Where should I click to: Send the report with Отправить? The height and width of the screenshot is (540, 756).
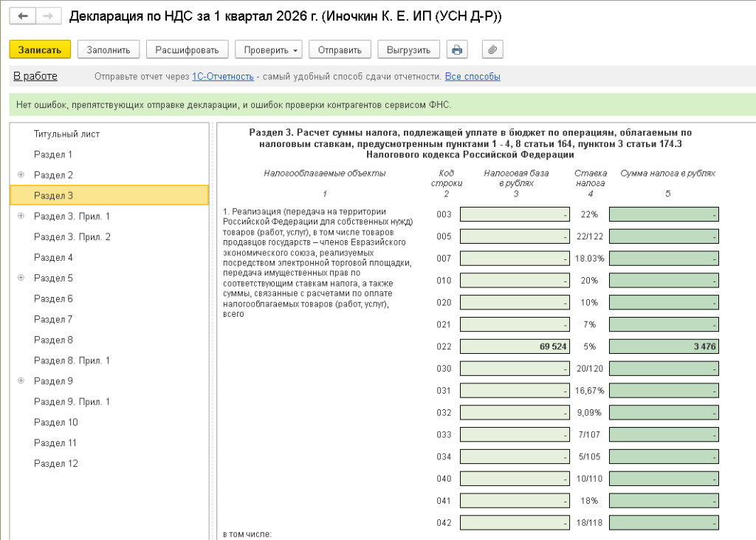point(339,49)
